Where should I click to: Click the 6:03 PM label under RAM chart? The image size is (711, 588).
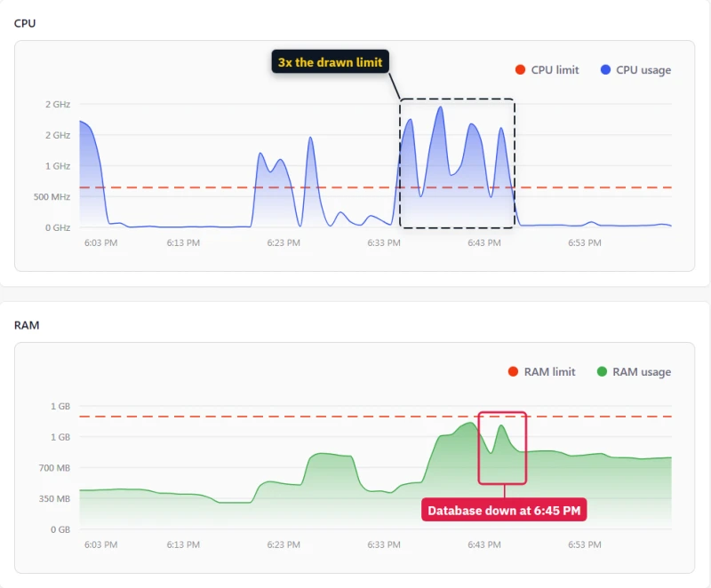click(100, 544)
